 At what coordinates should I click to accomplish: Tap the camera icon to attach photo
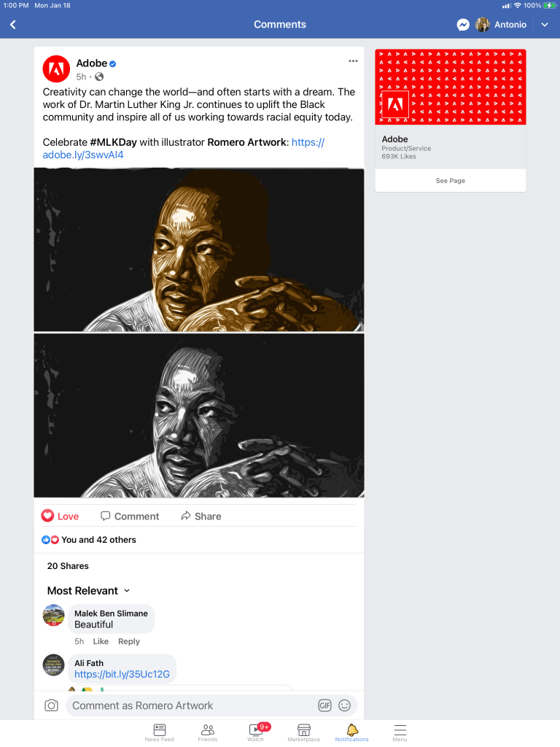coord(52,705)
